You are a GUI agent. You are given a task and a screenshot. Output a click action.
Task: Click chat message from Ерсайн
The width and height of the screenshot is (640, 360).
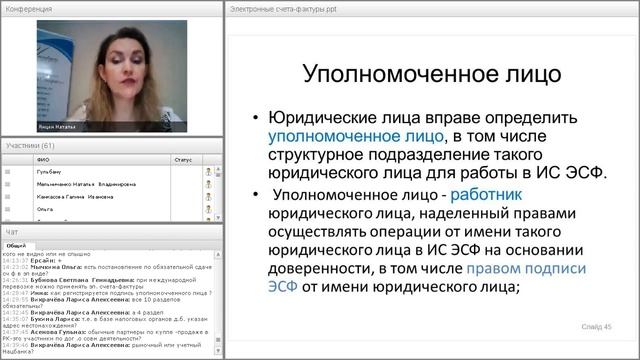[32, 260]
